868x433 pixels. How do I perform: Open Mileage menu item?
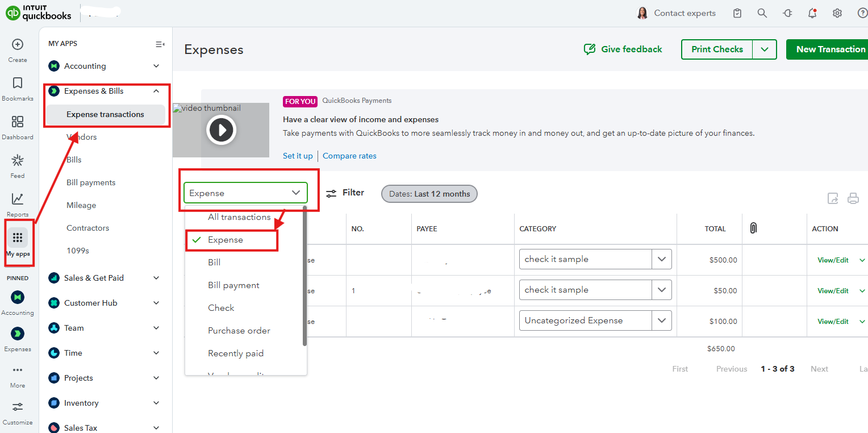click(x=81, y=205)
